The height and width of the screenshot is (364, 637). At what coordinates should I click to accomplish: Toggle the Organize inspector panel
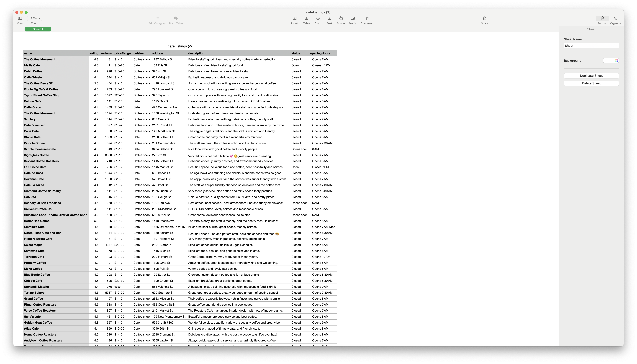pyautogui.click(x=616, y=18)
